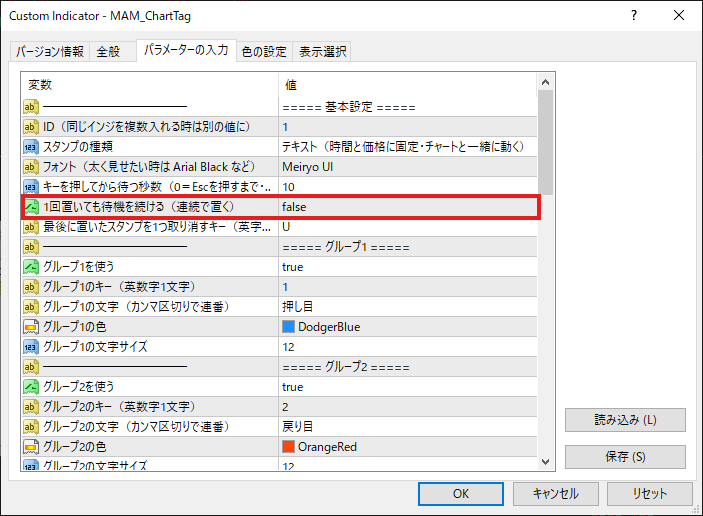
Task: Click the bool icon beside 1回置いても待機を続ける
Action: pyautogui.click(x=30, y=207)
